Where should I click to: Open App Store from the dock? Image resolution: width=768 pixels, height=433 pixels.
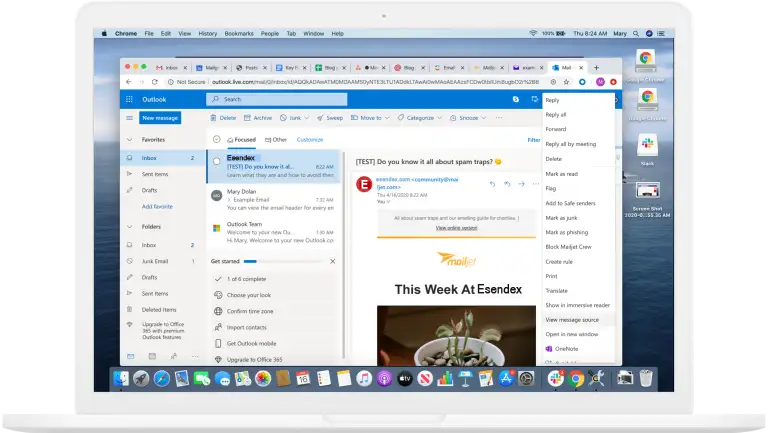(x=505, y=379)
